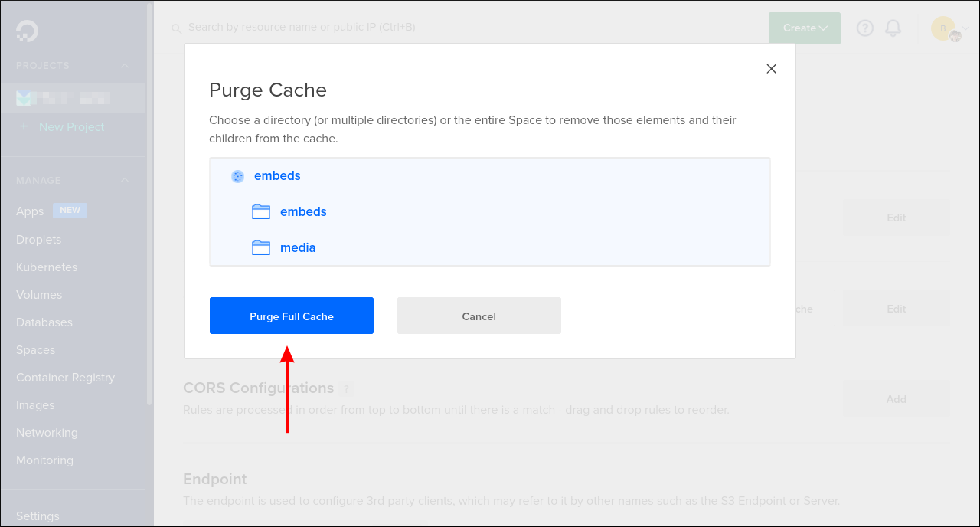Screen dimensions: 980x527
Task: Expand the Create dropdown
Action: (x=804, y=28)
